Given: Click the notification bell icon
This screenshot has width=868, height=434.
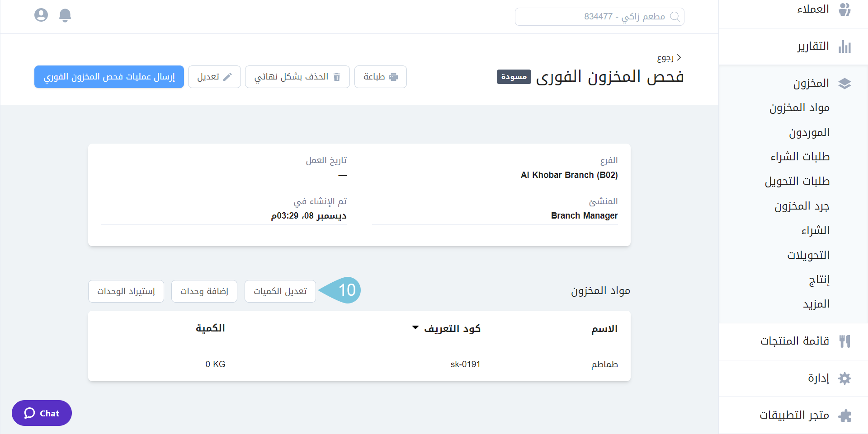Looking at the screenshot, I should click(x=65, y=15).
